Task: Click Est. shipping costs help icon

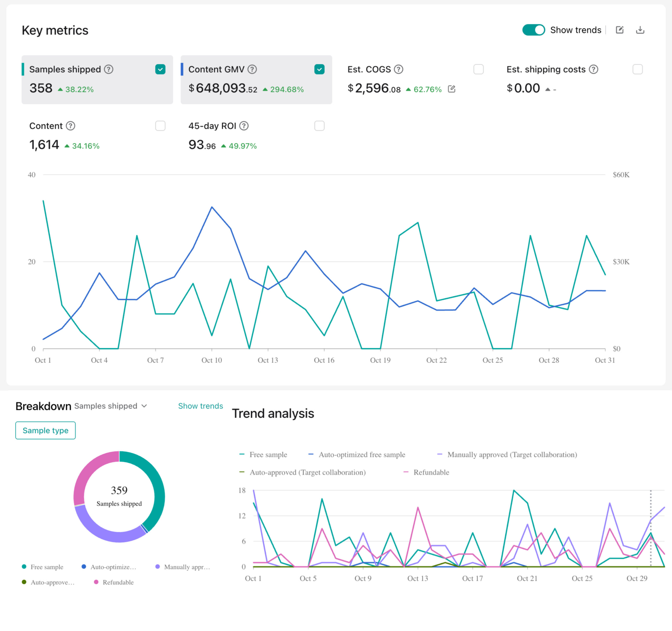Action: pyautogui.click(x=593, y=69)
